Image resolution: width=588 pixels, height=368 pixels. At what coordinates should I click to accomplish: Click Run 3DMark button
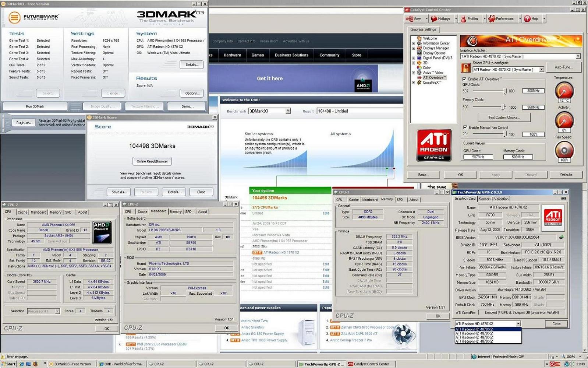click(35, 106)
